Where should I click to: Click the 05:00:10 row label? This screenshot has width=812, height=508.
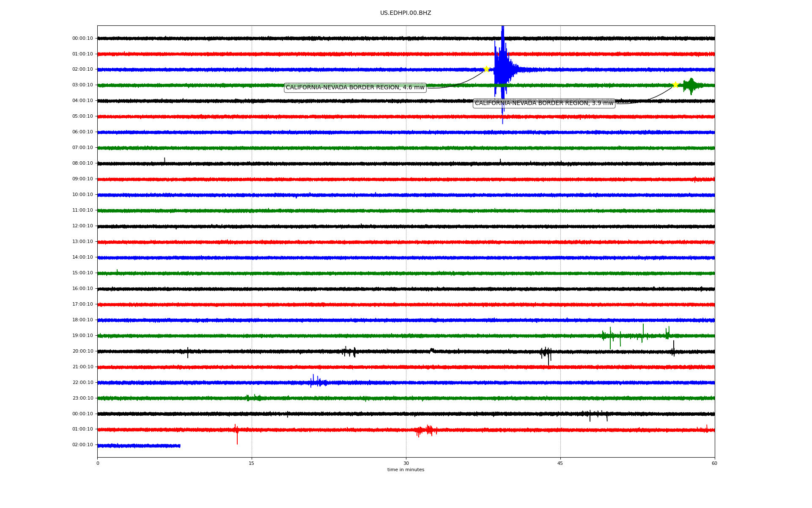click(x=82, y=116)
